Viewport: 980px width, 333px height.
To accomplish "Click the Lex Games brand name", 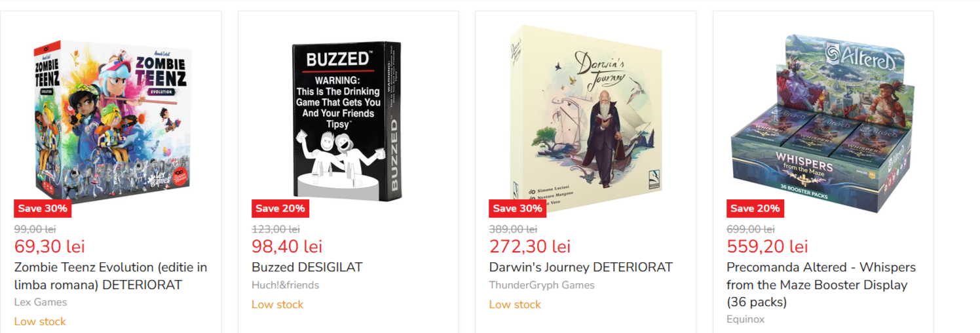I will (41, 302).
